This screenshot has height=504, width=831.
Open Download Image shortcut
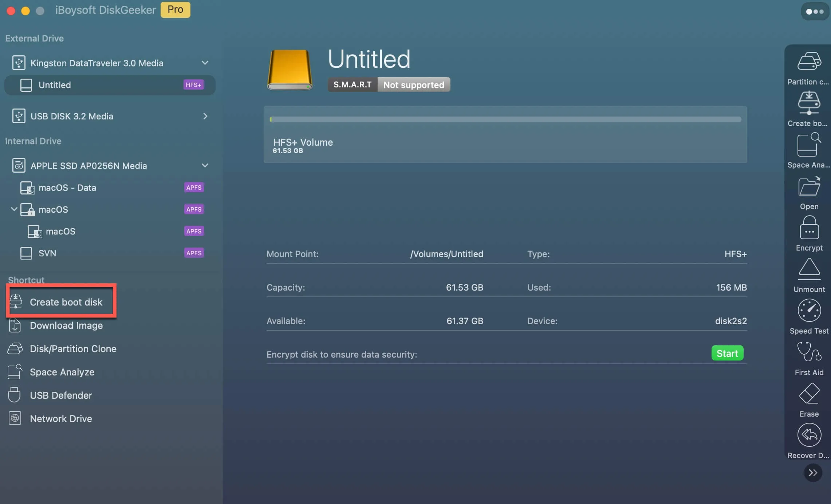coord(66,325)
